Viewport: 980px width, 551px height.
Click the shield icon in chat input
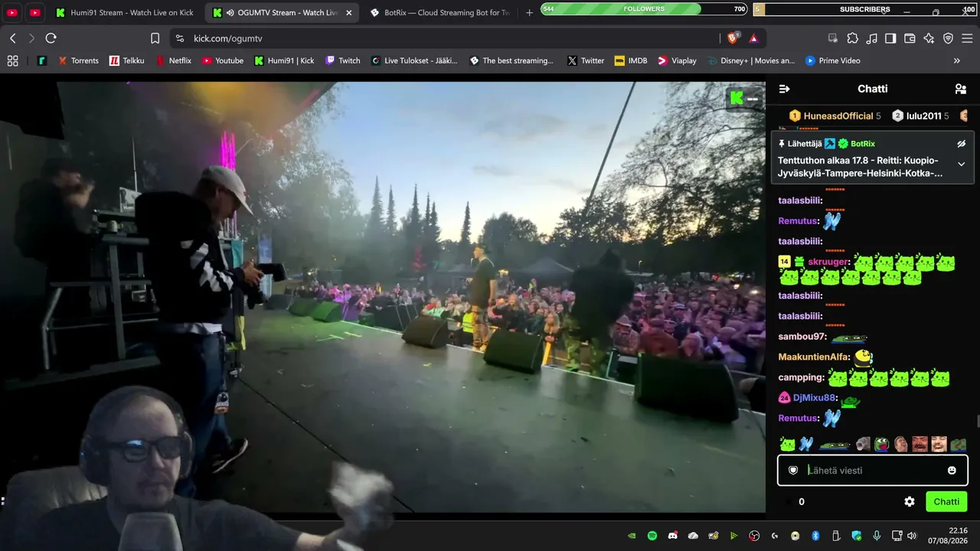[x=793, y=471]
